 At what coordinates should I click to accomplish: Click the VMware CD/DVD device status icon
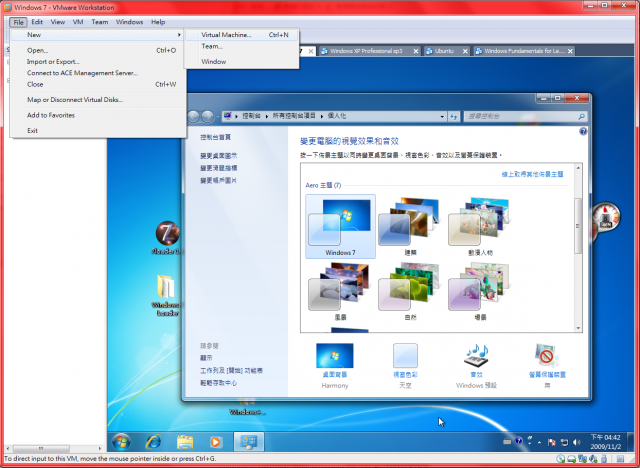[561, 459]
